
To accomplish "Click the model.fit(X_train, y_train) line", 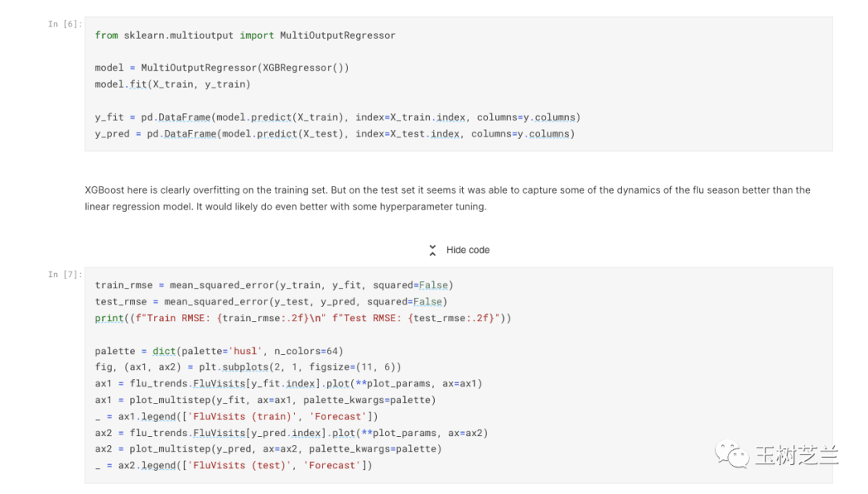I will pyautogui.click(x=173, y=84).
